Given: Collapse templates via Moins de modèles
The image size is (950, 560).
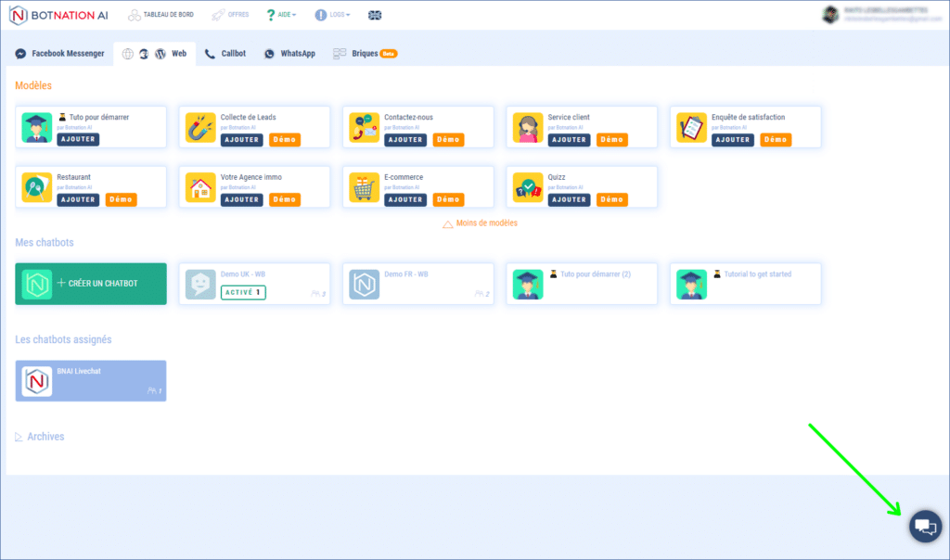Looking at the screenshot, I should click(481, 223).
